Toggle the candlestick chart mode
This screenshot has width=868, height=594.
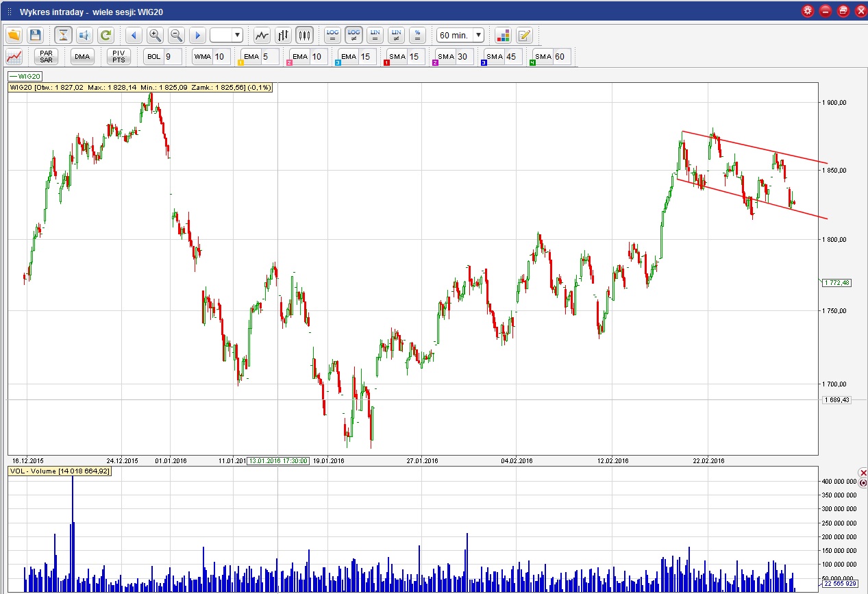304,35
